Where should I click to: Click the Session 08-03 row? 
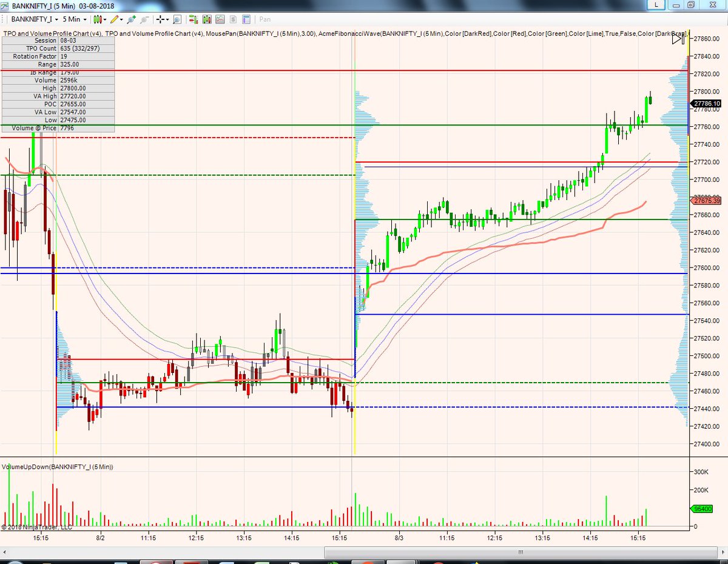(57, 40)
